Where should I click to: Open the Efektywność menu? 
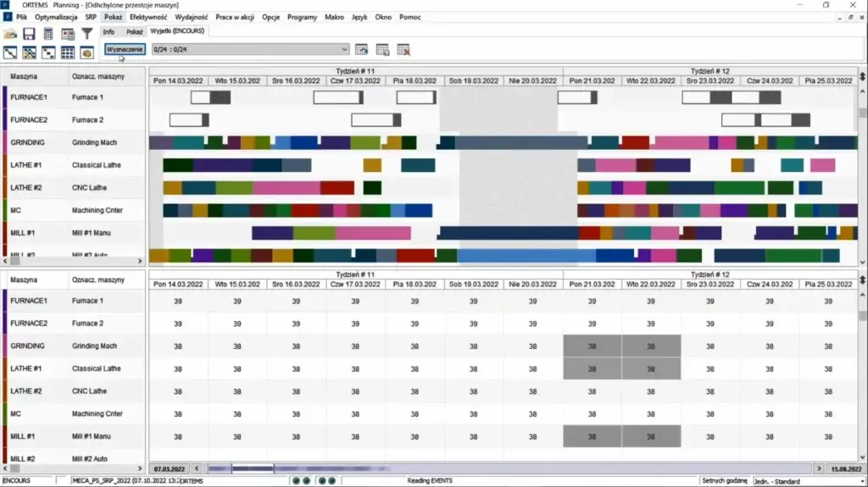tap(148, 17)
